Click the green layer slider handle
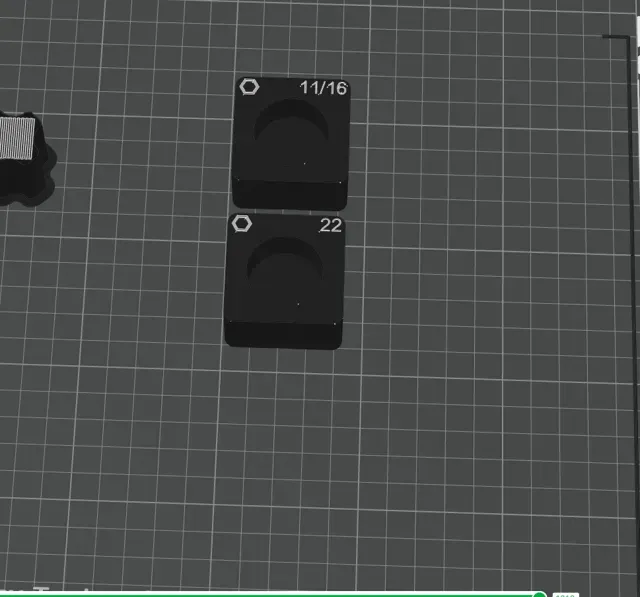Image resolution: width=640 pixels, height=597 pixels. pos(540,594)
